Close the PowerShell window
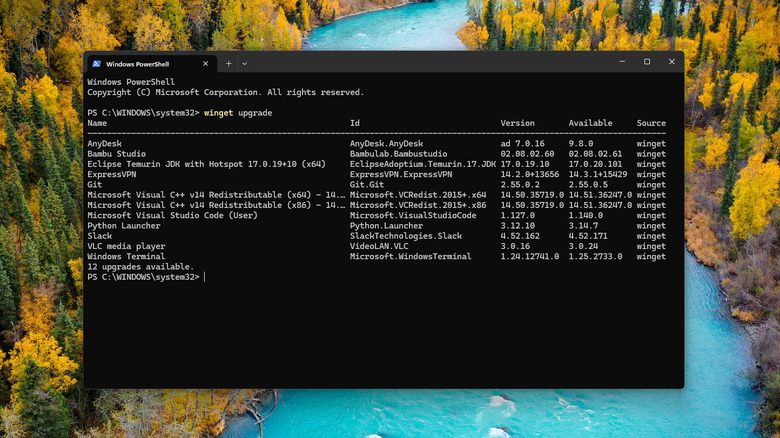 672,62
